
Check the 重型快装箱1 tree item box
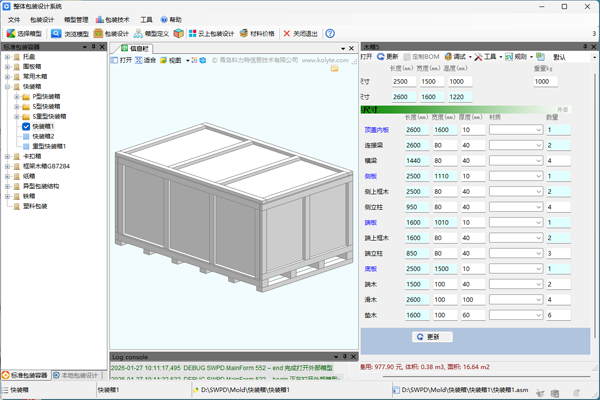pos(27,147)
